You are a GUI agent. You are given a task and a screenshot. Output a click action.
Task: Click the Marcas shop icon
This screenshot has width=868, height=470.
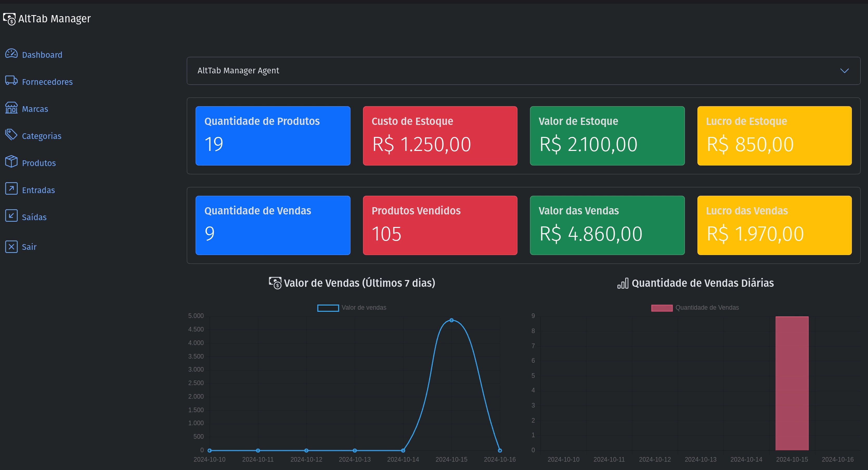coord(11,108)
